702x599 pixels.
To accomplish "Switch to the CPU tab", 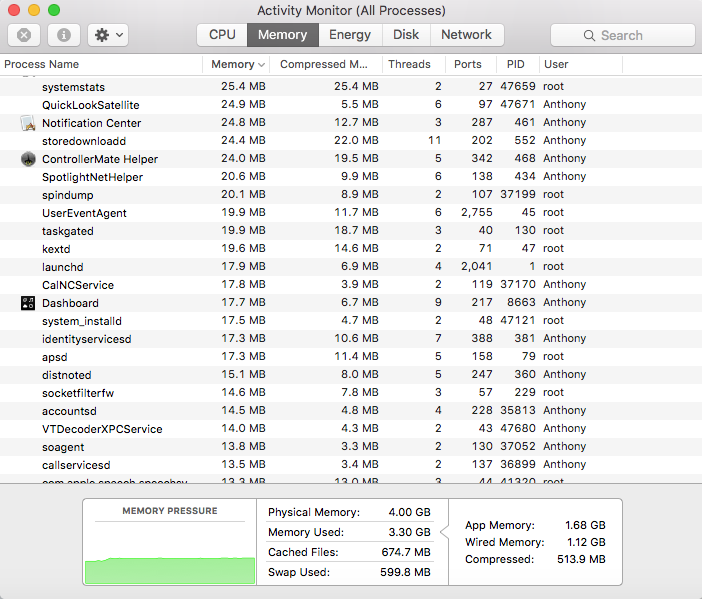I will [222, 35].
